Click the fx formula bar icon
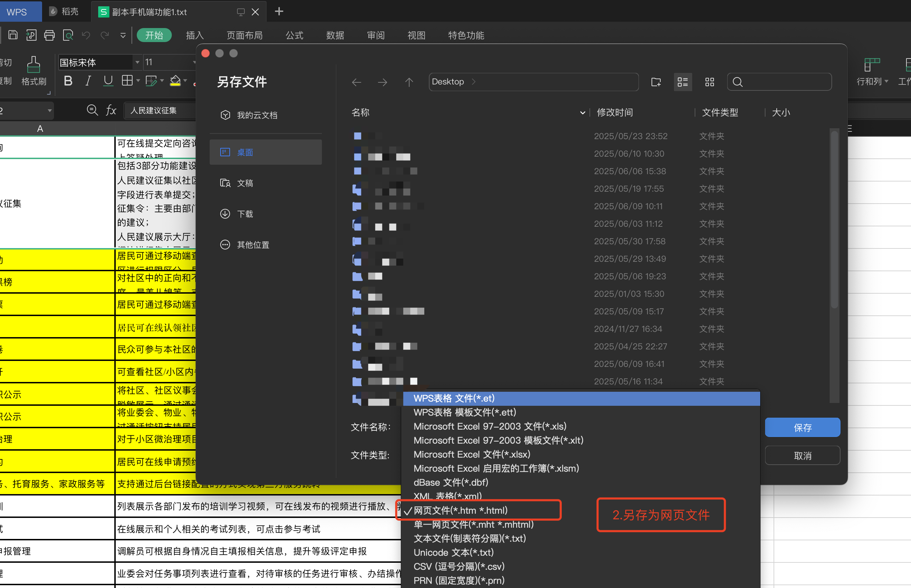 [110, 110]
